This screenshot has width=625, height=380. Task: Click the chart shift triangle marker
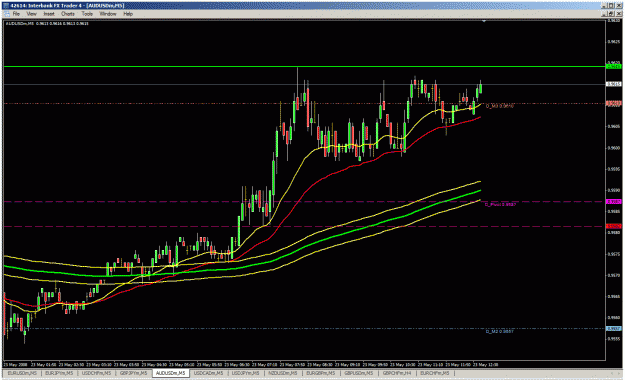tap(484, 21)
